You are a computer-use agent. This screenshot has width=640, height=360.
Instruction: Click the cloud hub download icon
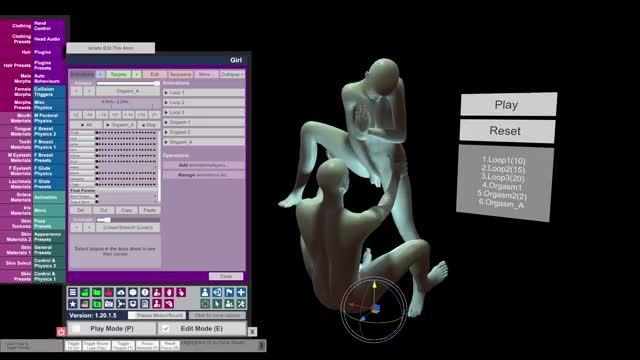[121, 292]
